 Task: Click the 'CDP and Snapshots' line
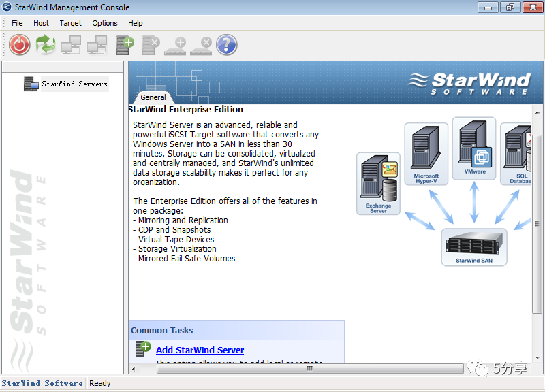172,230
